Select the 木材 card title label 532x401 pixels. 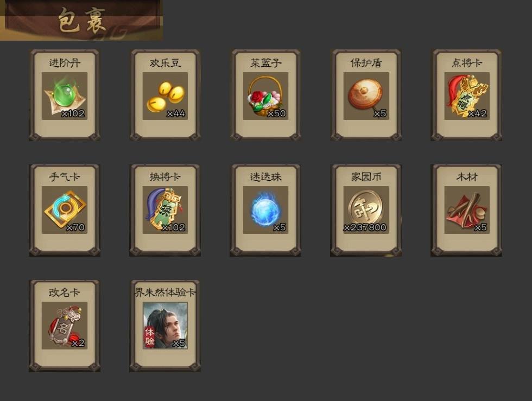467,177
